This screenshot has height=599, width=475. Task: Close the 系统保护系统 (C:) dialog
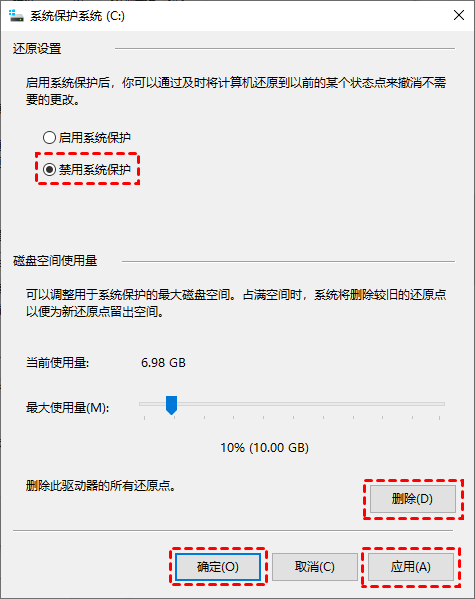pos(459,15)
